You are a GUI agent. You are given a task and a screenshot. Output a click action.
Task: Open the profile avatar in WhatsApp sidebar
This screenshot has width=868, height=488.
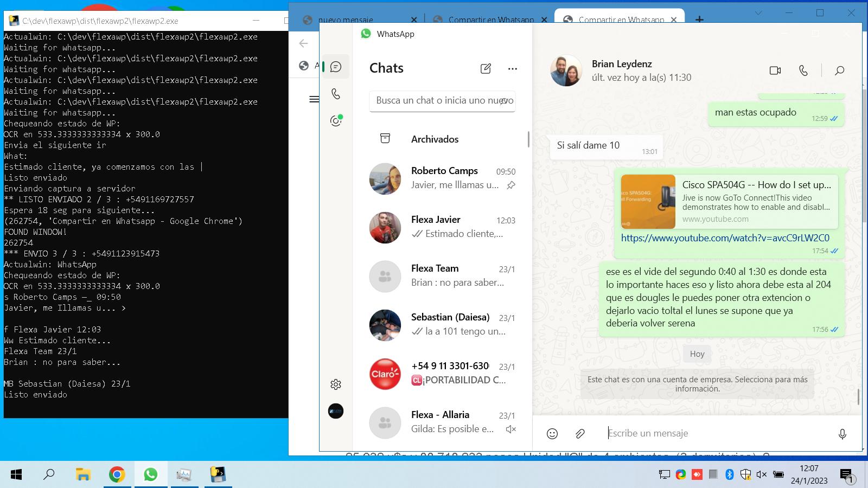pyautogui.click(x=336, y=411)
